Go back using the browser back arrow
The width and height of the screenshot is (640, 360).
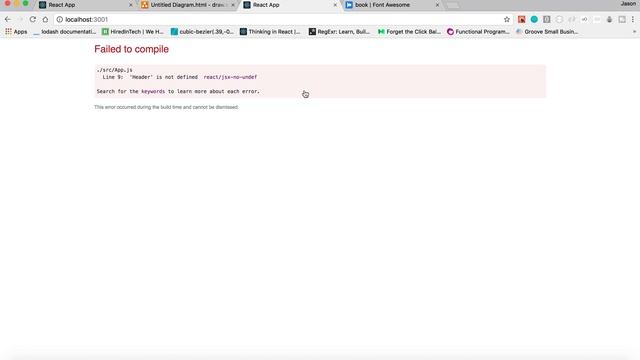click(x=8, y=19)
